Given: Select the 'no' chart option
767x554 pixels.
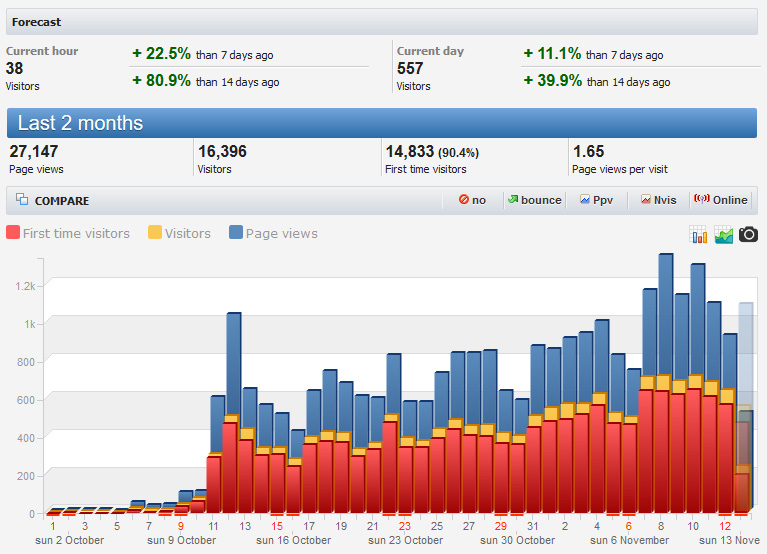Looking at the screenshot, I should click(473, 200).
